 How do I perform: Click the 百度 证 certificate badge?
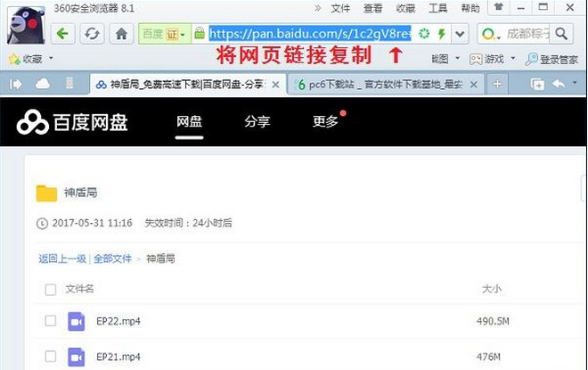(x=164, y=34)
